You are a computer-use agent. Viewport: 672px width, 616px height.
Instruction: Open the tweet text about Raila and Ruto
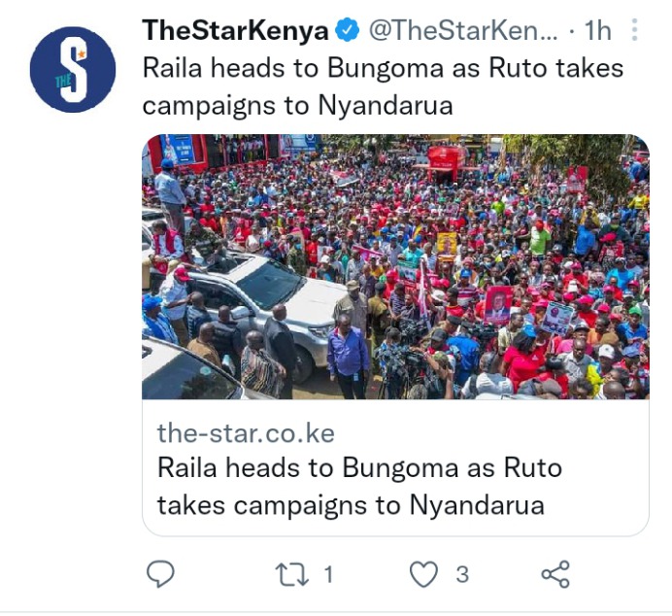(x=383, y=86)
